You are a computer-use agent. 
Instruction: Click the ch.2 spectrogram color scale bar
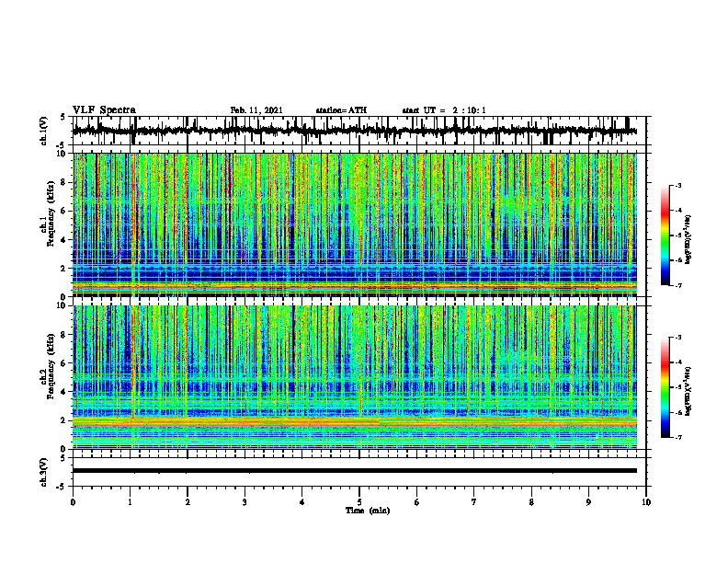665,387
